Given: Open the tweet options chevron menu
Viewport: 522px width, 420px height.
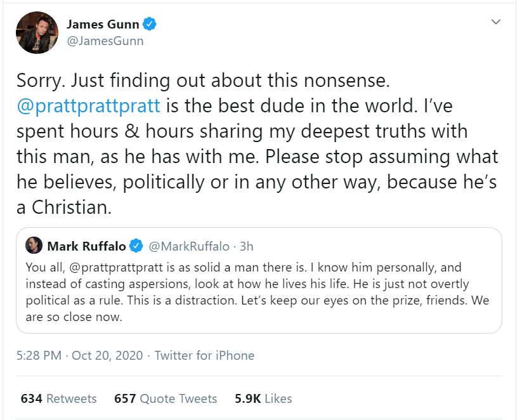Looking at the screenshot, I should coord(497,22).
